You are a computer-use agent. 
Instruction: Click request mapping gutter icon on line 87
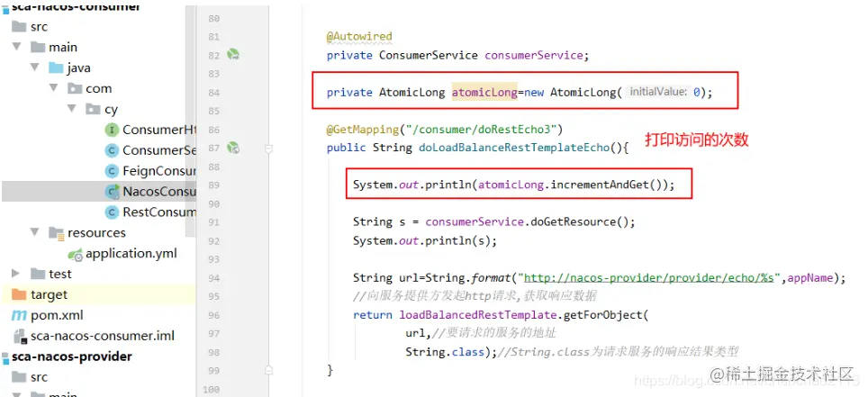(x=233, y=148)
